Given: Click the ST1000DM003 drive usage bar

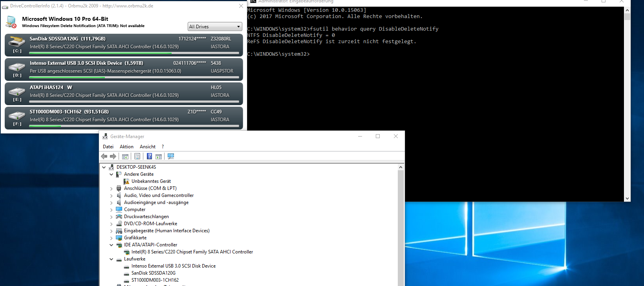Looking at the screenshot, I should pyautogui.click(x=134, y=126).
